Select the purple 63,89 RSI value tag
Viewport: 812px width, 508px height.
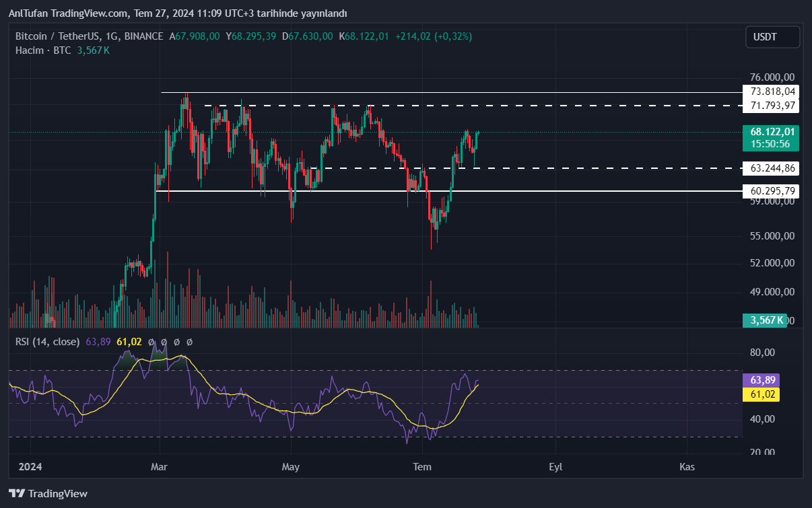pos(760,381)
